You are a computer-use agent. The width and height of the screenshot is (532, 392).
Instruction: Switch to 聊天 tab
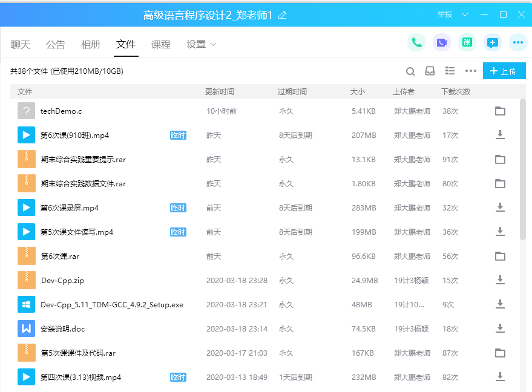pyautogui.click(x=21, y=44)
